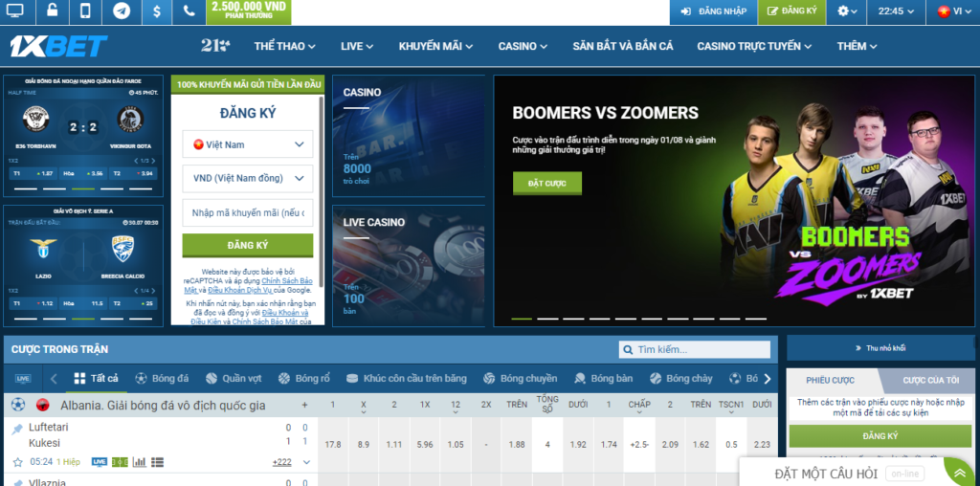
Task: Switch to PHIẾU CƯỢC tab
Action: click(x=830, y=381)
